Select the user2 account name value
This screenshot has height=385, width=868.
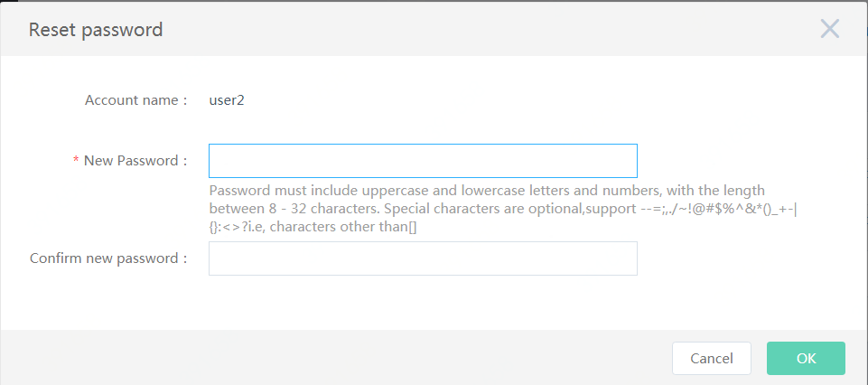point(227,101)
